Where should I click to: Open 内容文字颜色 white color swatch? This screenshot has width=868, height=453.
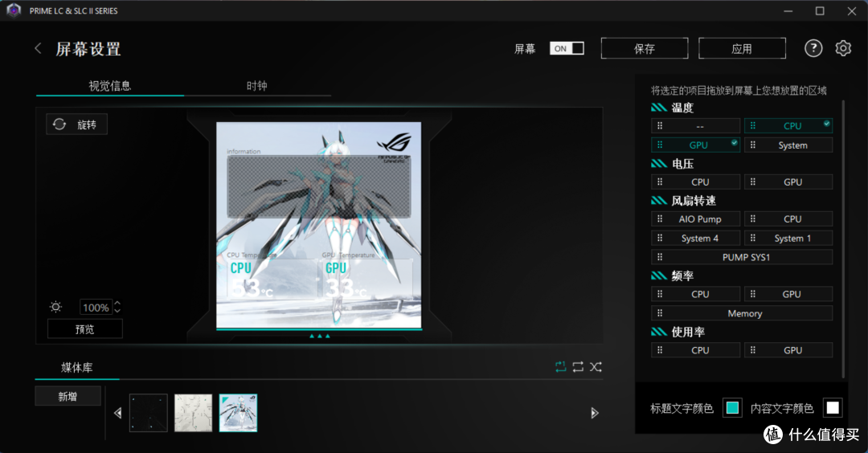[x=833, y=408]
